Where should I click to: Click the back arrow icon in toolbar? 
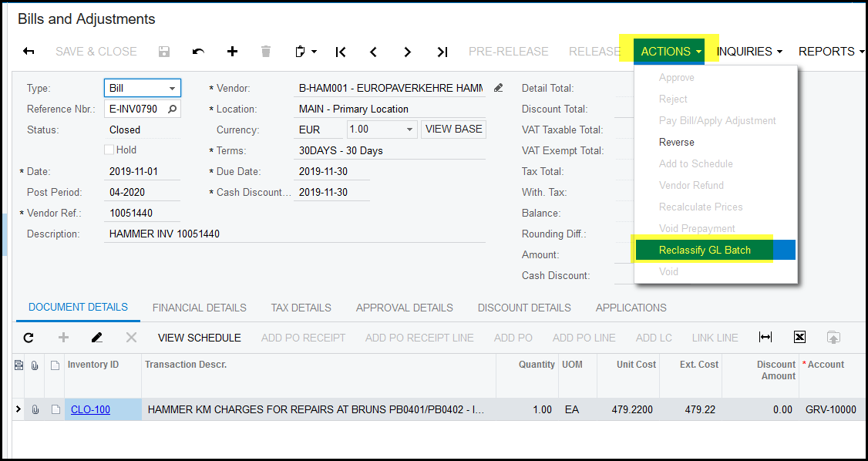(29, 52)
